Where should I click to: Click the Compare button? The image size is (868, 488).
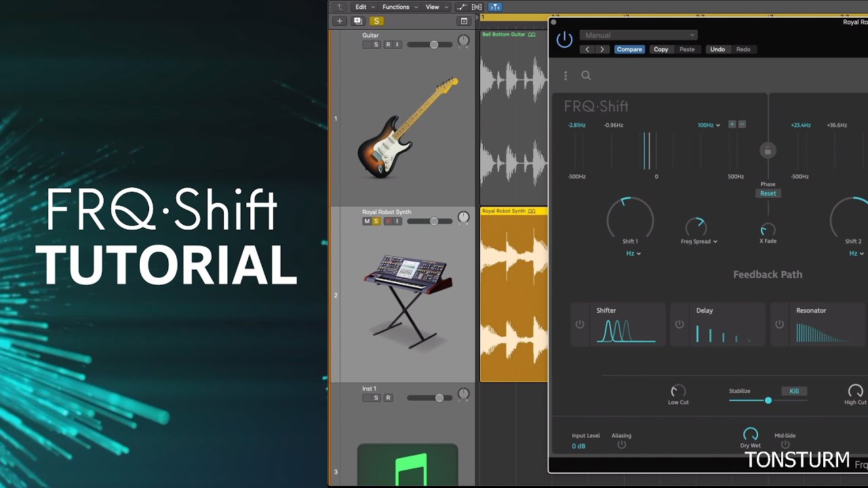629,49
